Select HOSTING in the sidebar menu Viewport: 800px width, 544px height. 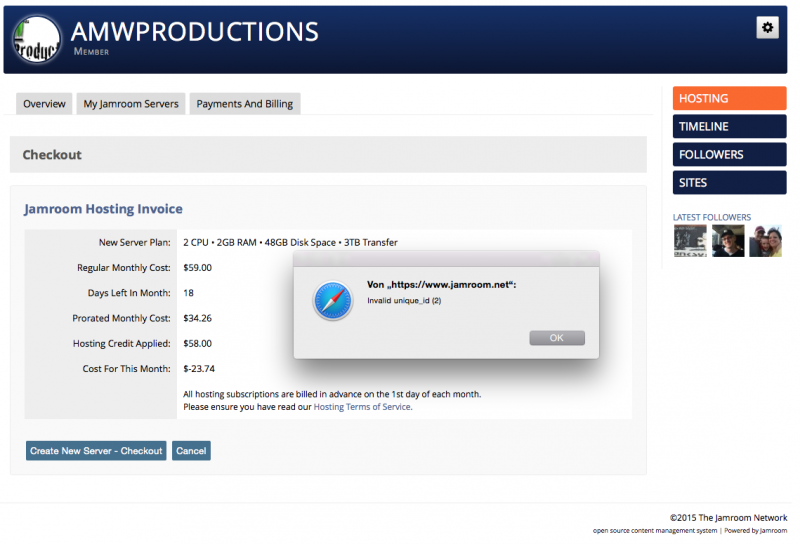[x=729, y=98]
